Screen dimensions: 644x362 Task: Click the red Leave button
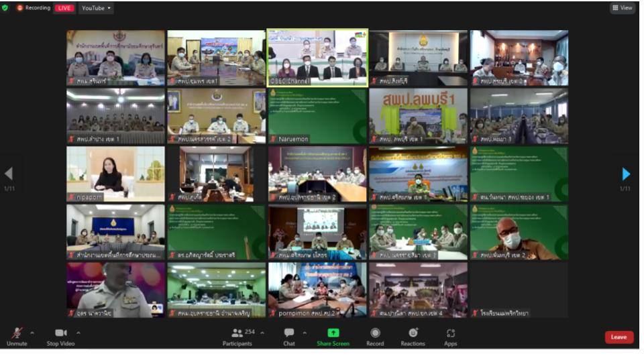619,337
